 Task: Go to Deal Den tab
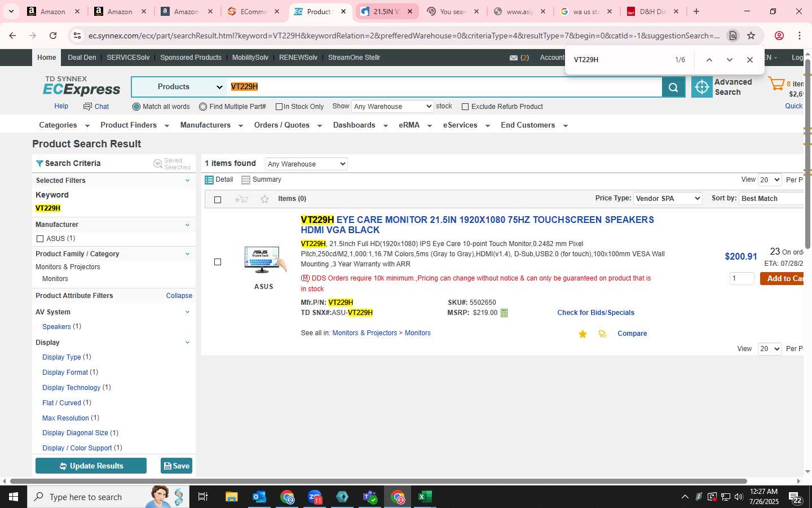click(x=82, y=58)
